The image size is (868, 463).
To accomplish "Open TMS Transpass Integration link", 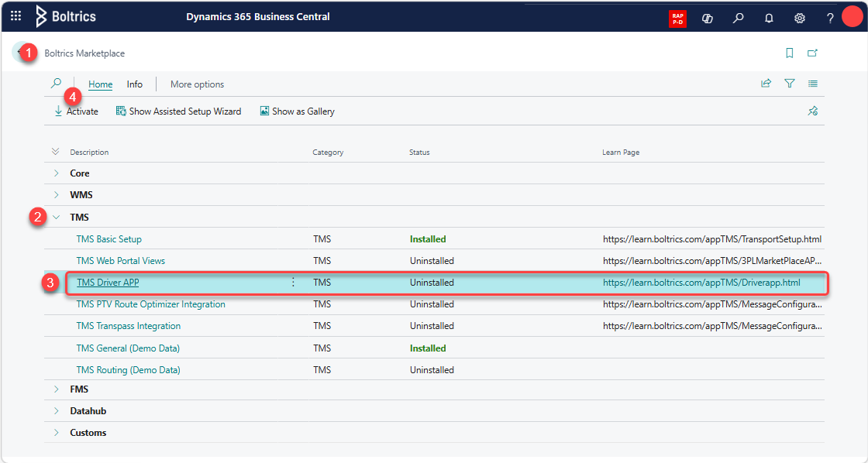I will 129,326.
